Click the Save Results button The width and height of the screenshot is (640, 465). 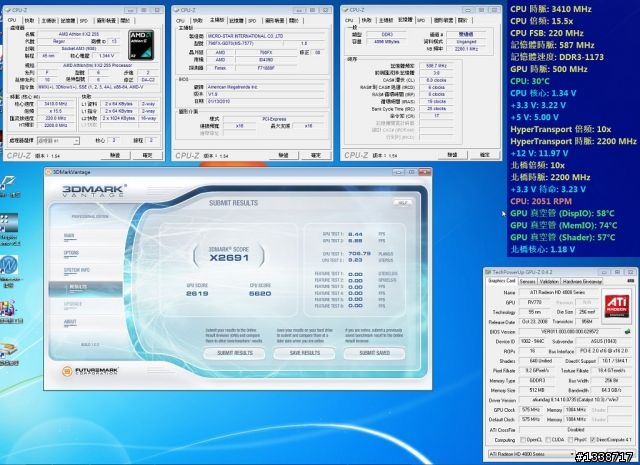[304, 353]
